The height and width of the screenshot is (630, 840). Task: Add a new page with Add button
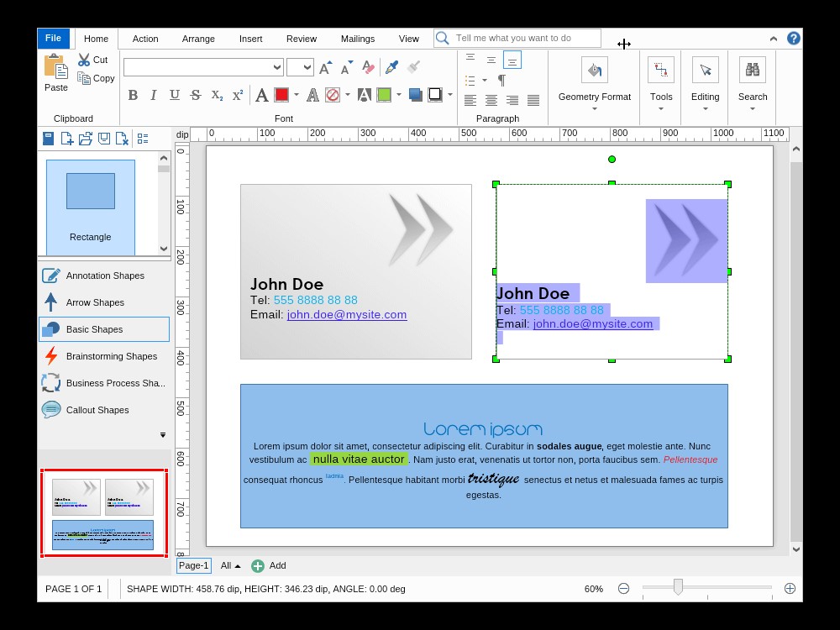269,565
